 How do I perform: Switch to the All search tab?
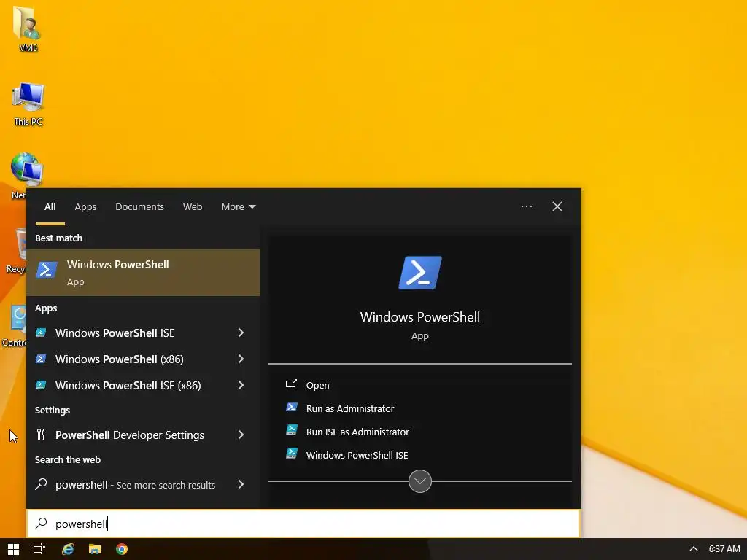pyautogui.click(x=50, y=206)
